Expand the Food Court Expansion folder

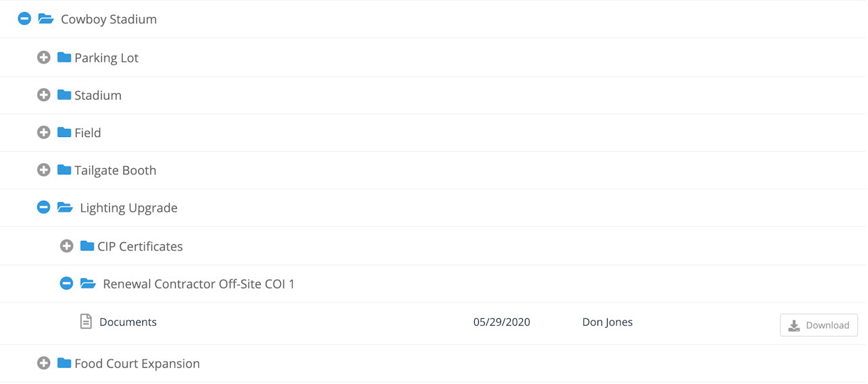43,364
